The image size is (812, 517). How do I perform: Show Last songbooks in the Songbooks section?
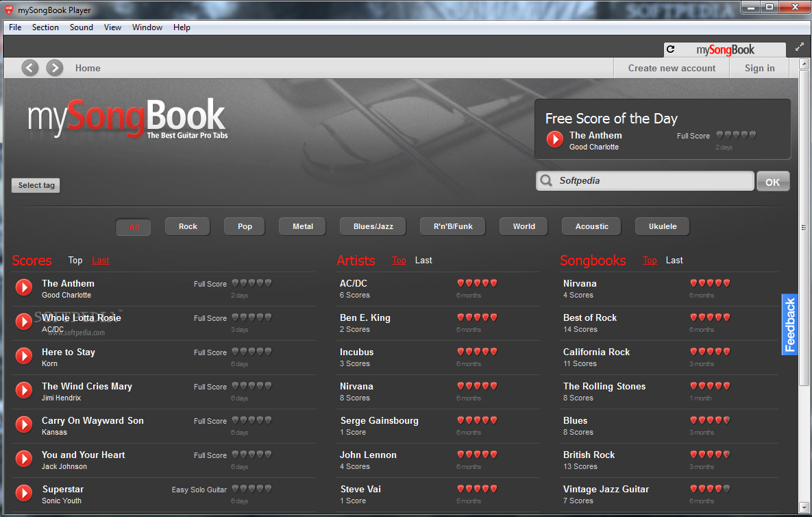pyautogui.click(x=674, y=261)
